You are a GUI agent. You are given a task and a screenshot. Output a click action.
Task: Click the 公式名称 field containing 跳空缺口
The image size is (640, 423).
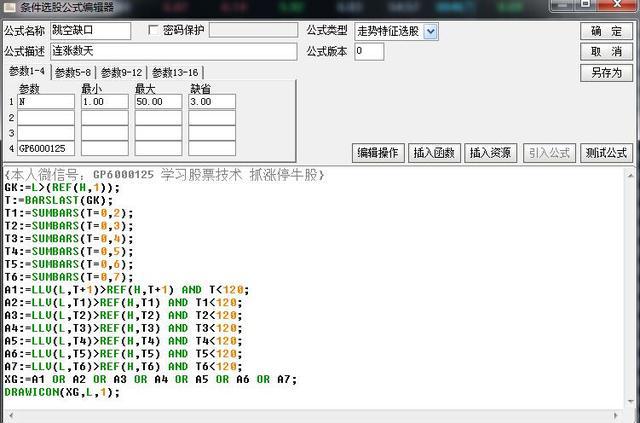coord(91,31)
